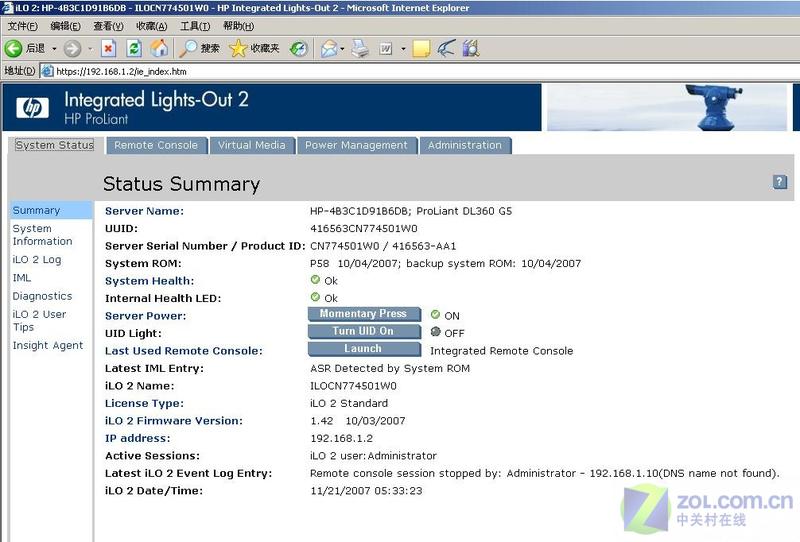Switch to the Virtual Media tab
800x542 pixels.
[252, 145]
